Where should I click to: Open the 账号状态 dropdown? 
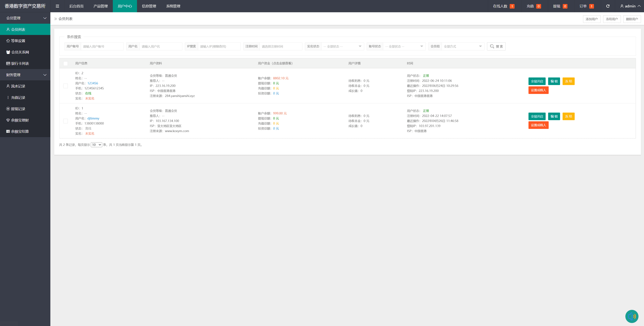[404, 46]
